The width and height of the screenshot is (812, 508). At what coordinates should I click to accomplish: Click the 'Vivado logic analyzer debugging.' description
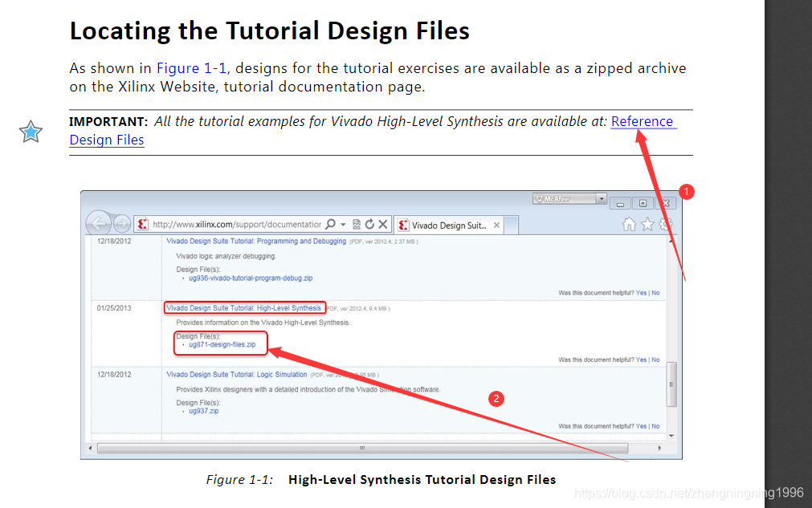[x=226, y=256]
